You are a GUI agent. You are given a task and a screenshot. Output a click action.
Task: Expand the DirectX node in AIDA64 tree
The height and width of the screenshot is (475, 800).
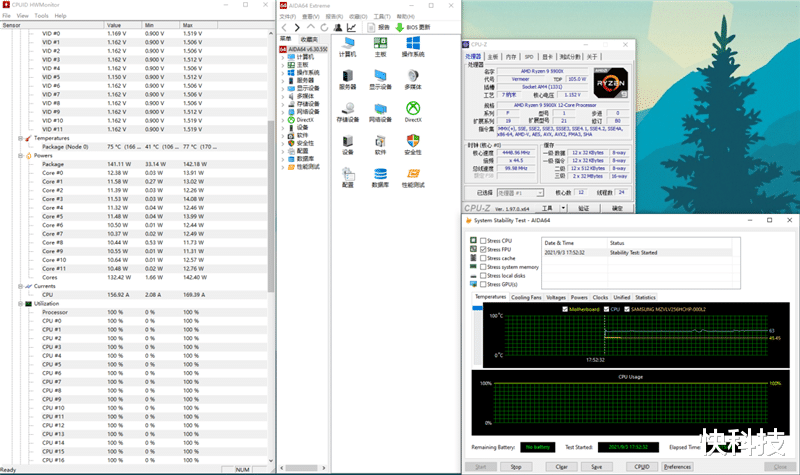pos(283,119)
